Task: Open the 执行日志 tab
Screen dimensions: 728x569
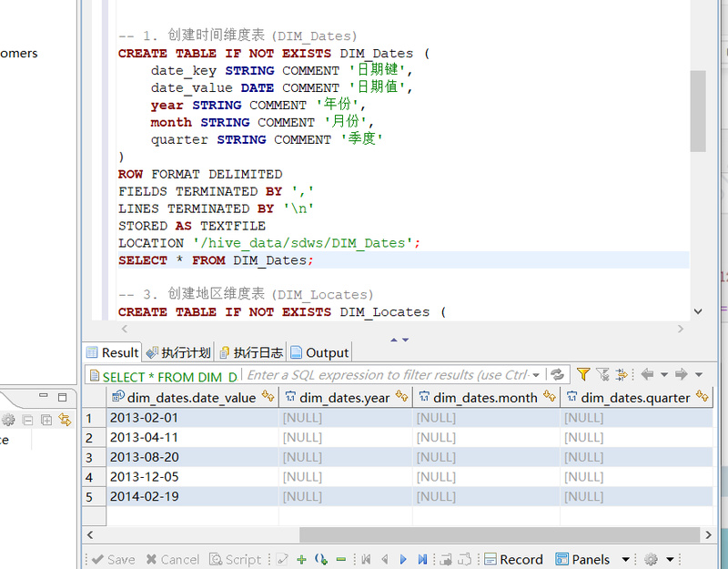Action: (x=251, y=352)
